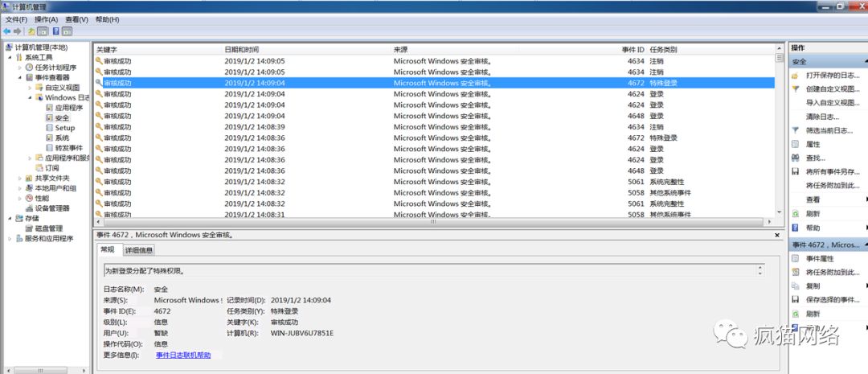Click the 打开保存的日志 folder icon
This screenshot has height=374, width=868.
[796, 76]
